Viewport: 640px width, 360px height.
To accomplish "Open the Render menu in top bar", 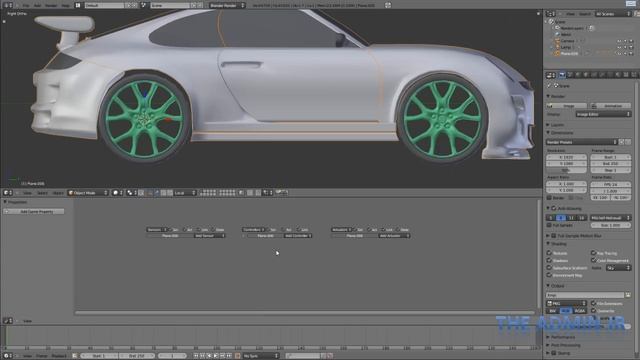I will coord(51,5).
